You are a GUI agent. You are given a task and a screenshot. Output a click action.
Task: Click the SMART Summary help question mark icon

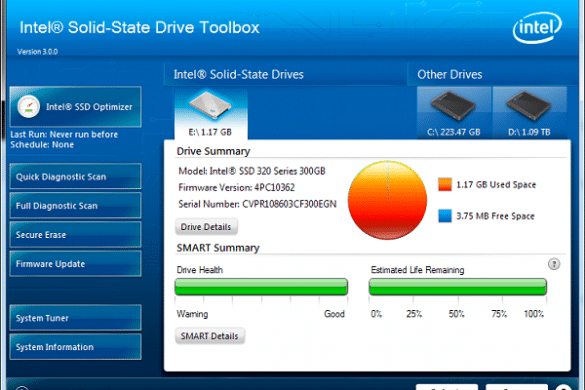point(554,264)
